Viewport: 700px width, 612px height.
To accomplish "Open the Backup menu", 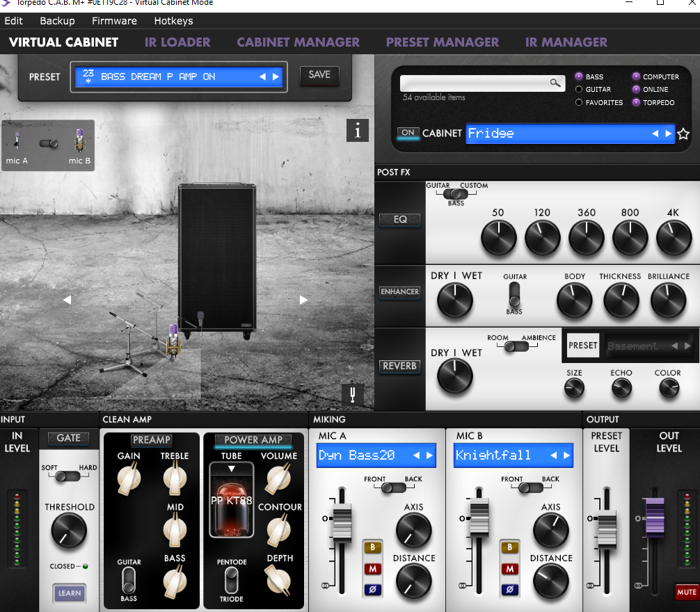I will [57, 21].
